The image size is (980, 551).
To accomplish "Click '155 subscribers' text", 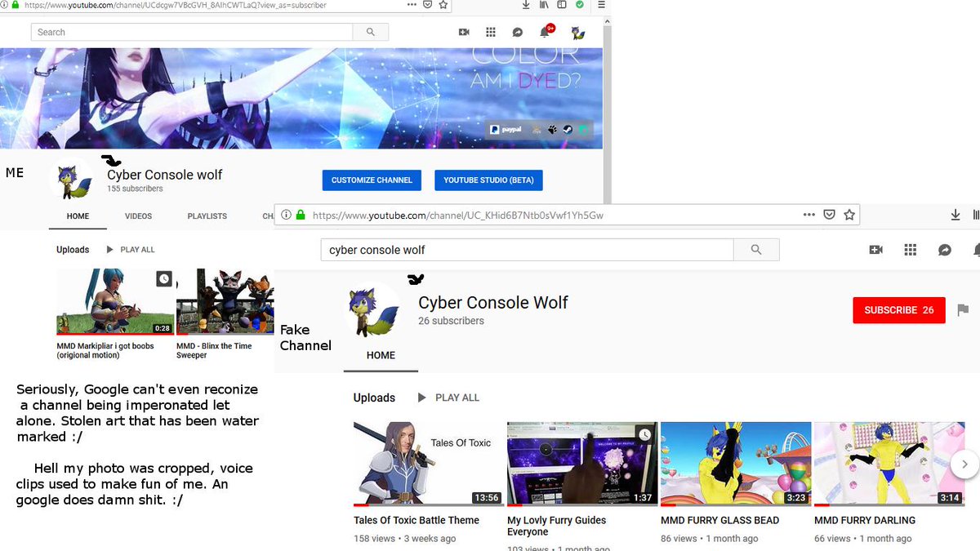I will [x=135, y=189].
